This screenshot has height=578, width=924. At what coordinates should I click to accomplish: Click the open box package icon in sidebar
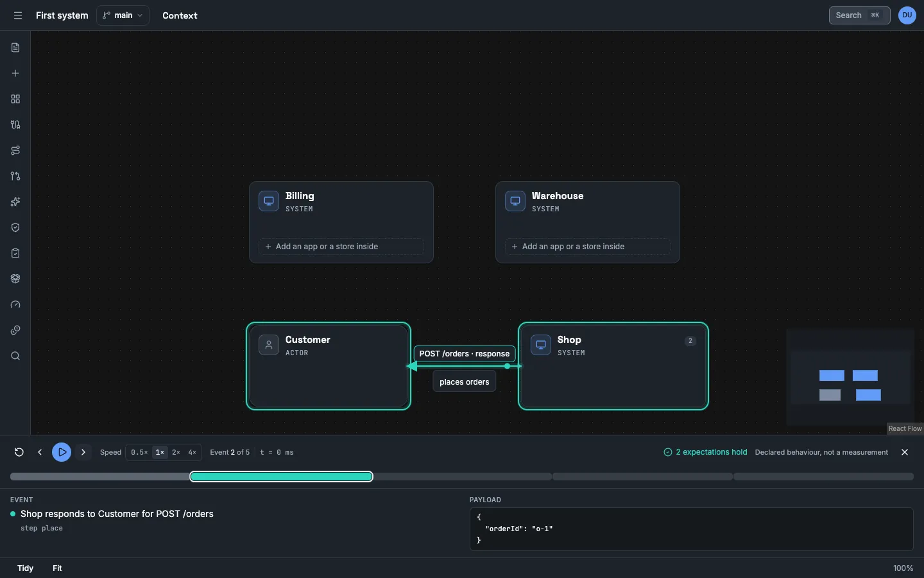15,279
